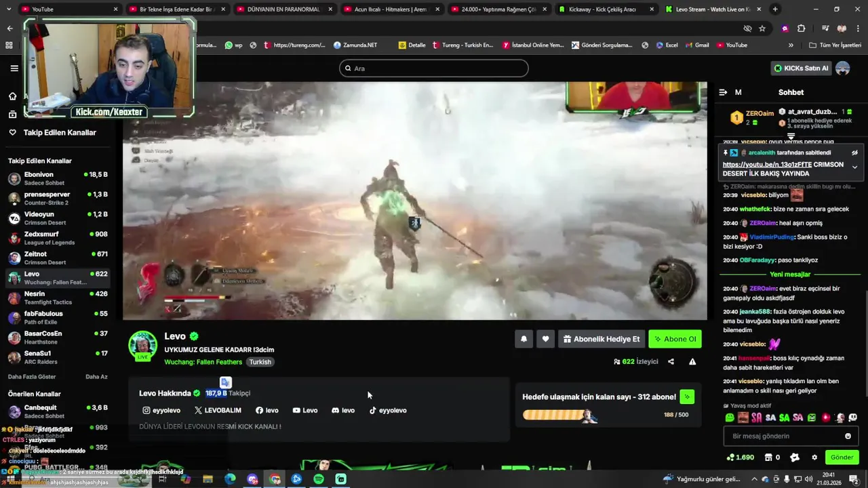Open browser extensions puzzle icon
868x488 pixels.
click(x=802, y=28)
